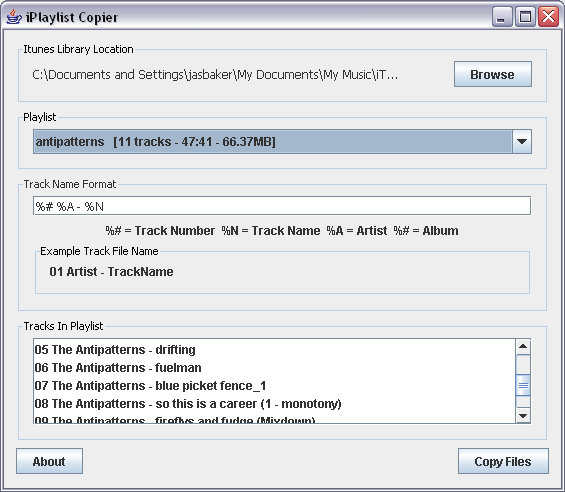
Task: Click the Java coffee cup title icon
Action: (x=14, y=17)
